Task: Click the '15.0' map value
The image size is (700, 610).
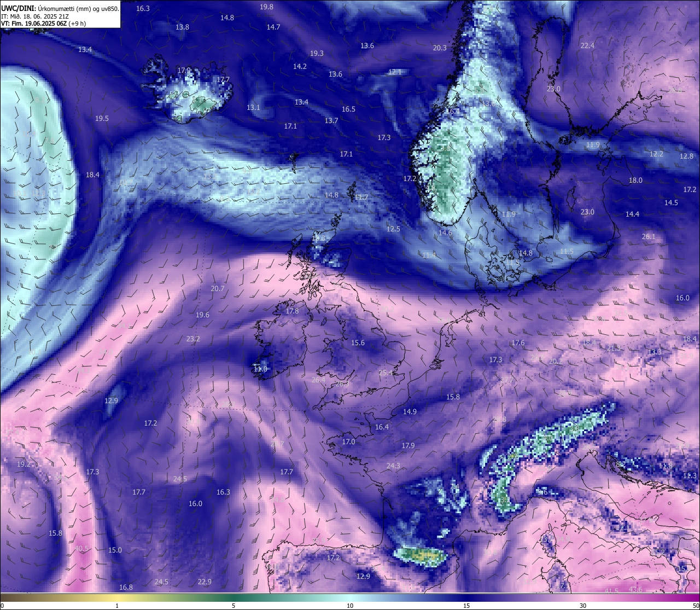Action: [115, 550]
